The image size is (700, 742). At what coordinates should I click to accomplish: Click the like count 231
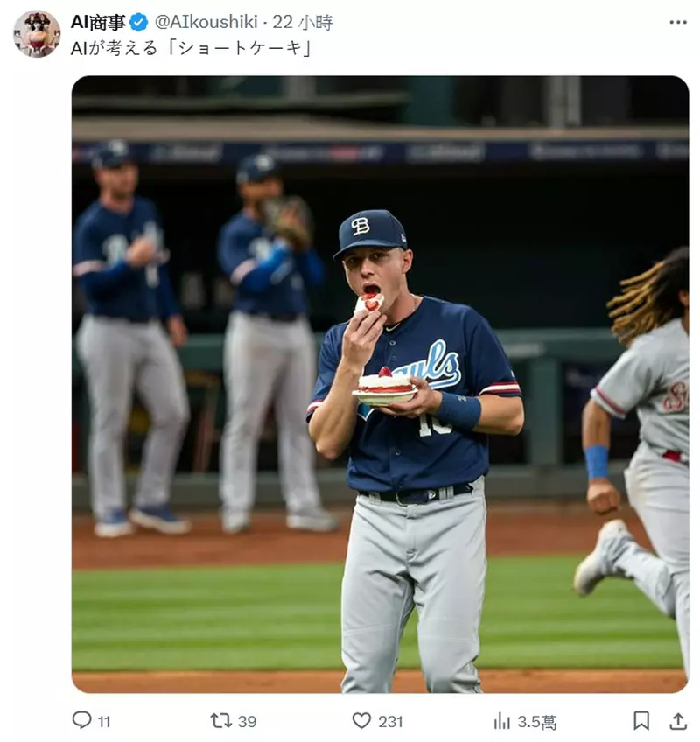[390, 721]
